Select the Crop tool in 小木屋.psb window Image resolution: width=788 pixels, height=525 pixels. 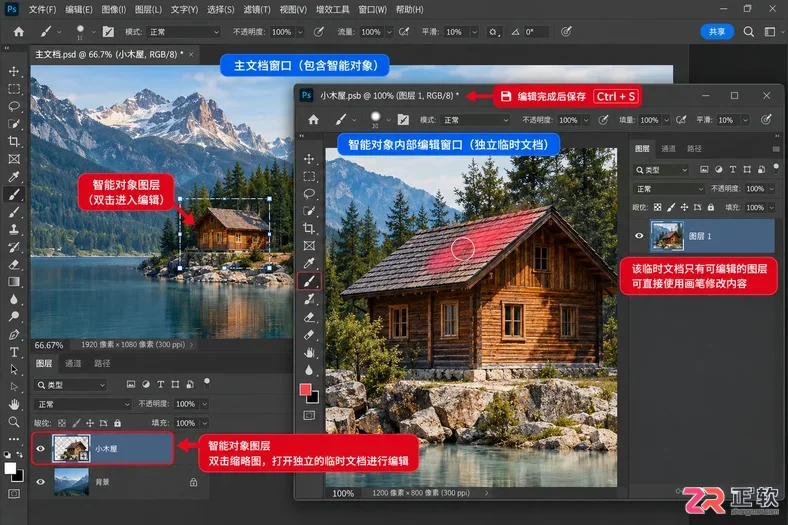click(309, 229)
